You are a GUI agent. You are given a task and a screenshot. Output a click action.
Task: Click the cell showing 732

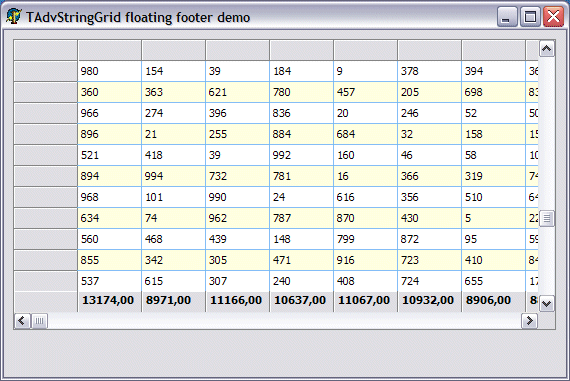[237, 177]
